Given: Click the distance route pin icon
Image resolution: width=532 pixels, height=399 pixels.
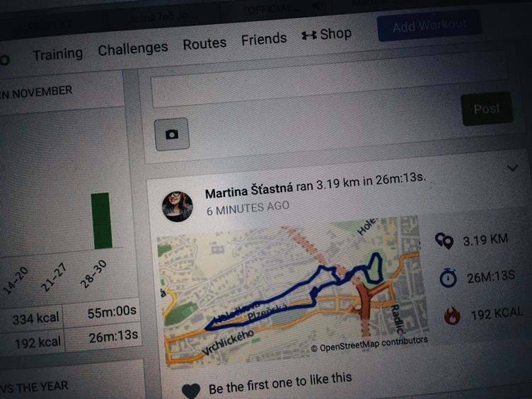Looking at the screenshot, I should pos(444,241).
